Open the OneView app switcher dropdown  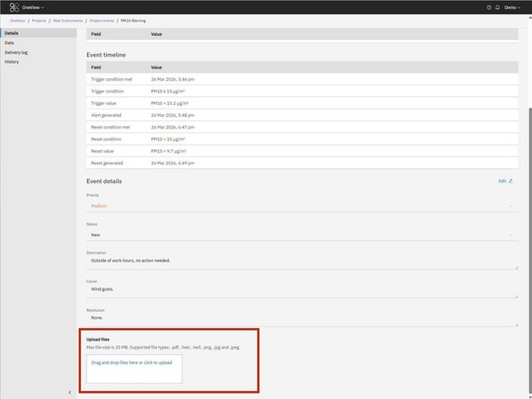tap(33, 7)
